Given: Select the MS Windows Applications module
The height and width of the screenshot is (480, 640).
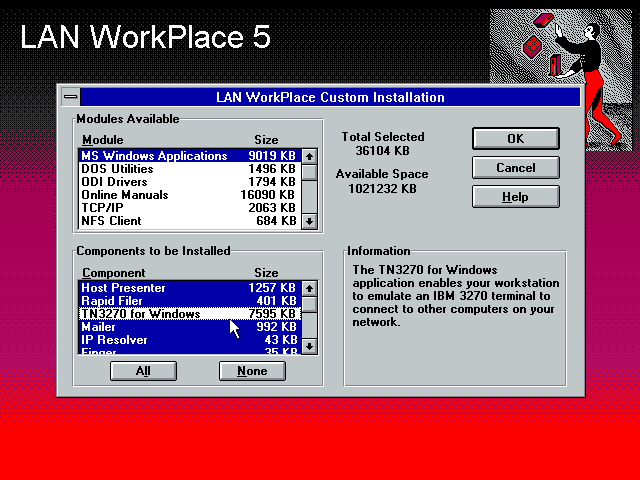Looking at the screenshot, I should [189, 156].
